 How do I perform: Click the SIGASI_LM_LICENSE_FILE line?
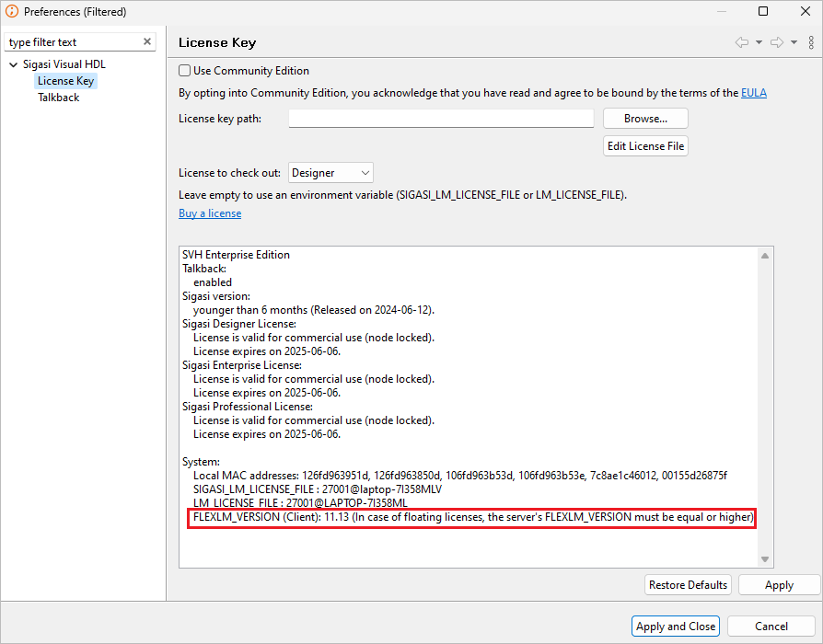coord(317,489)
